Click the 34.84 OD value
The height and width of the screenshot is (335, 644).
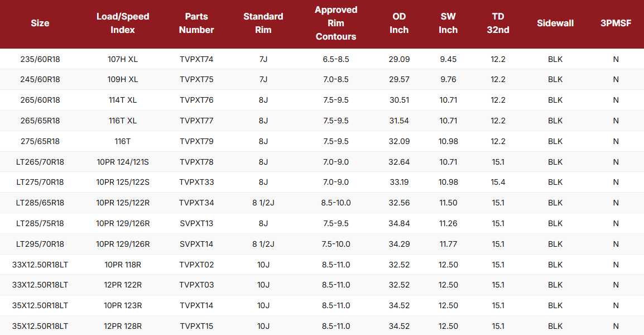tap(399, 223)
